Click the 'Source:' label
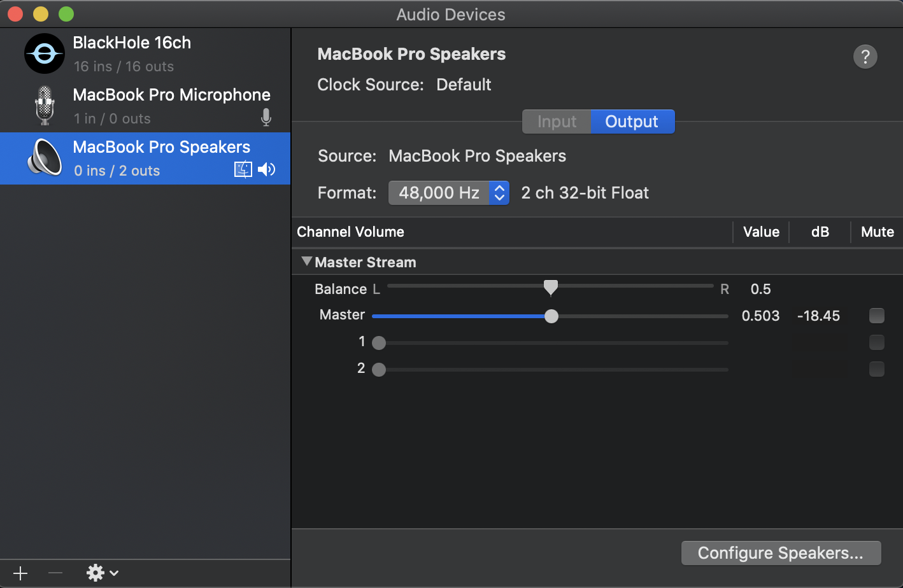This screenshot has width=903, height=588. (x=347, y=156)
